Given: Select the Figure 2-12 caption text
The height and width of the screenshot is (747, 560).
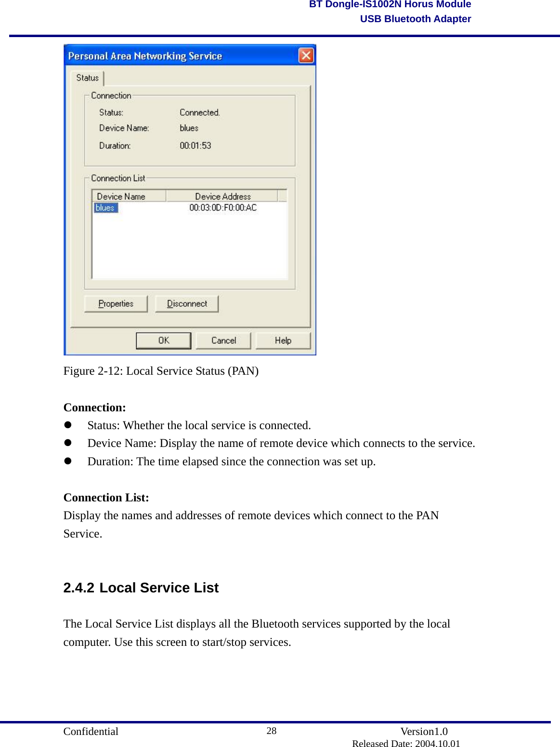Looking at the screenshot, I should pyautogui.click(x=160, y=371).
